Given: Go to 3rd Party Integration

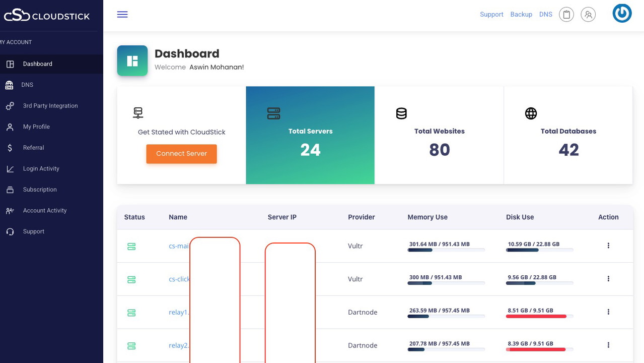Looking at the screenshot, I should pyautogui.click(x=50, y=106).
